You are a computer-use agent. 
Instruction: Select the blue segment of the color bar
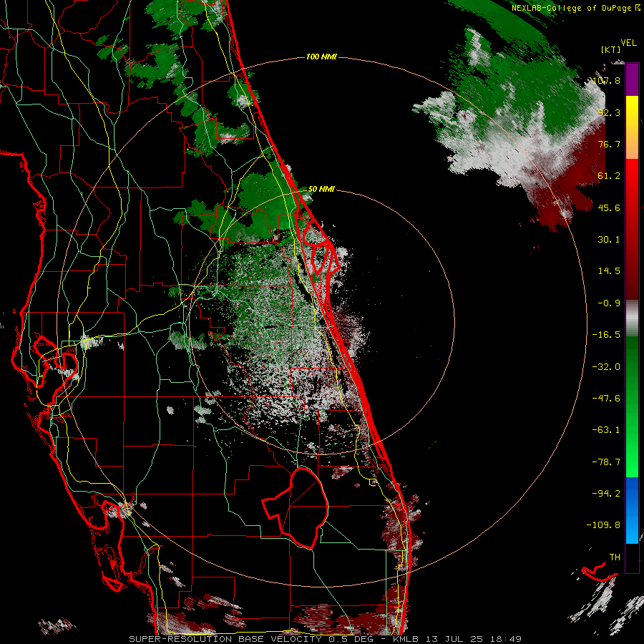tap(632, 510)
